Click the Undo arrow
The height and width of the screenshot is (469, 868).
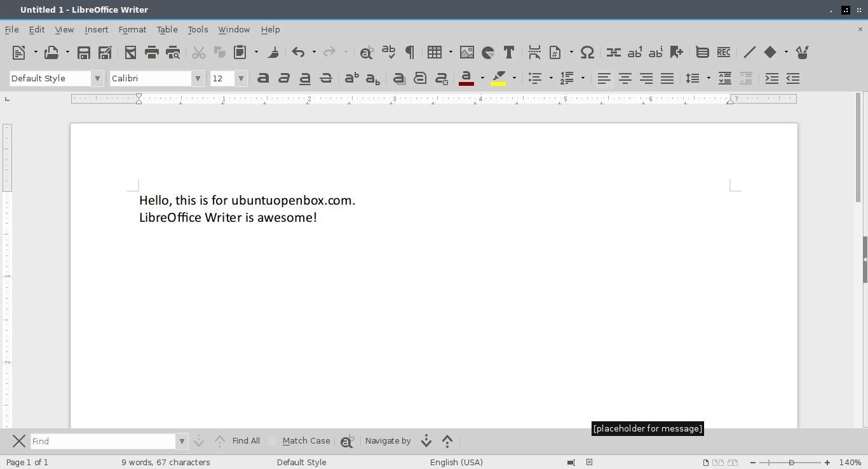click(x=298, y=52)
